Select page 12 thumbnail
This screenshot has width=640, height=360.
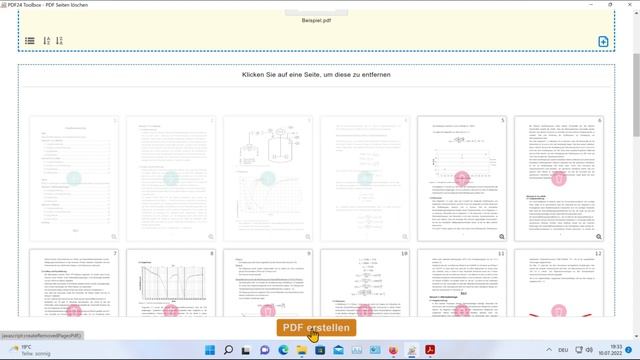click(559, 283)
